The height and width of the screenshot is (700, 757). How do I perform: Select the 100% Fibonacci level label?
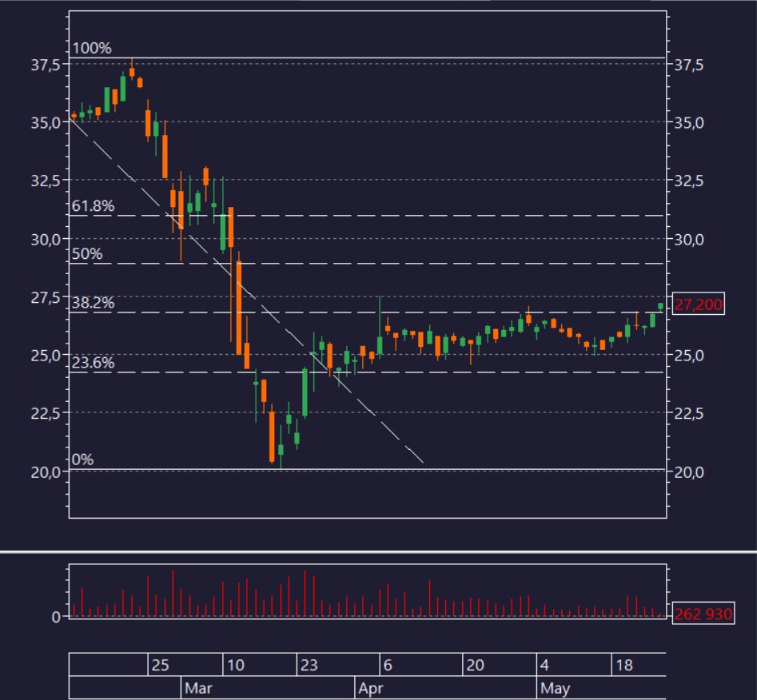click(x=92, y=48)
